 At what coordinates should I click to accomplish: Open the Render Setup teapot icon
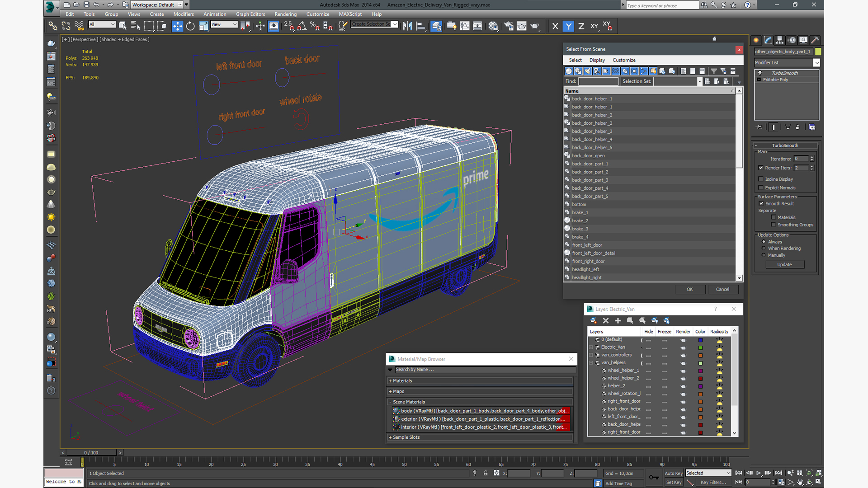click(x=509, y=26)
